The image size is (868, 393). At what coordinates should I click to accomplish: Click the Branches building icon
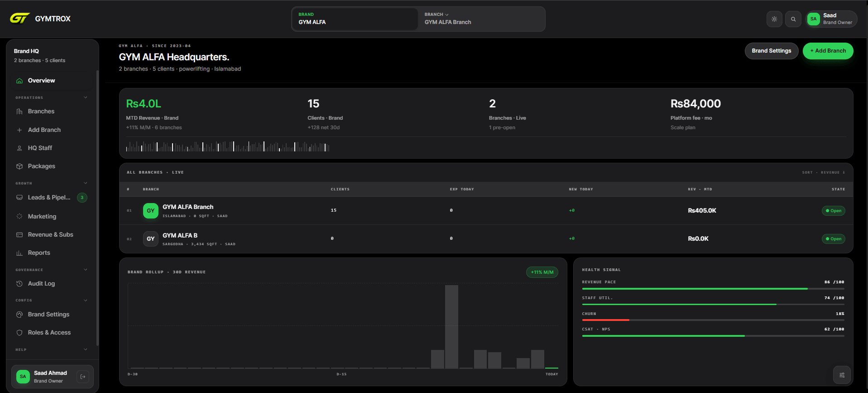click(x=19, y=112)
